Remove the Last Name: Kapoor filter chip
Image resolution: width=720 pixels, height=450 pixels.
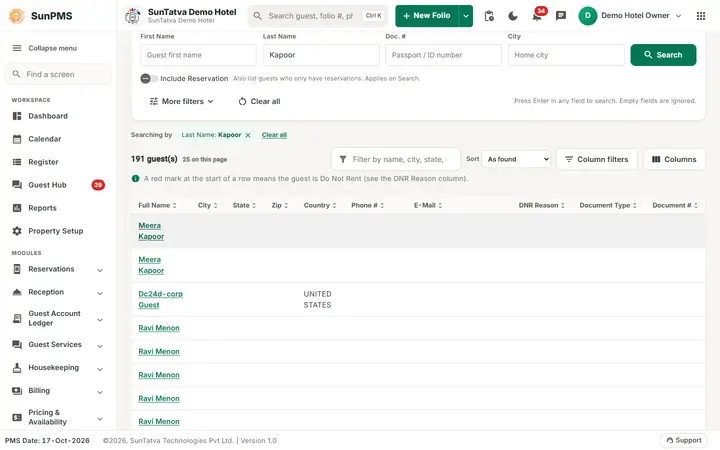[248, 135]
